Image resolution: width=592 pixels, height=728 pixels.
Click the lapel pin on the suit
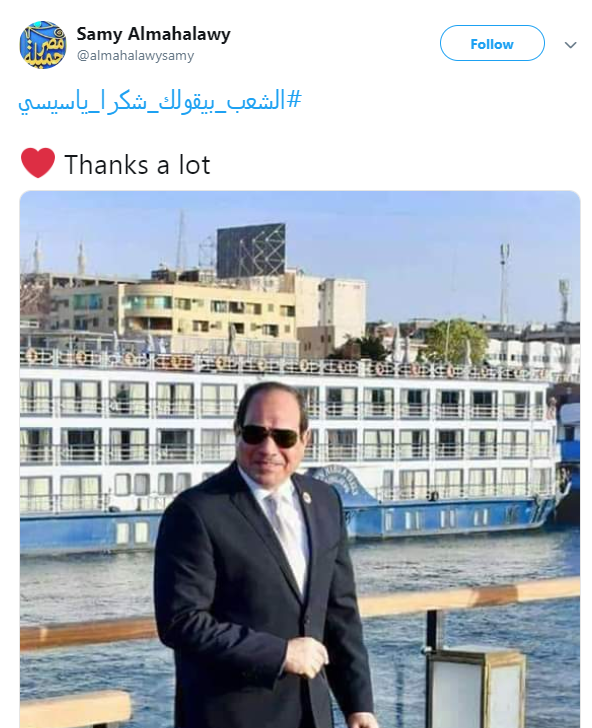(306, 498)
